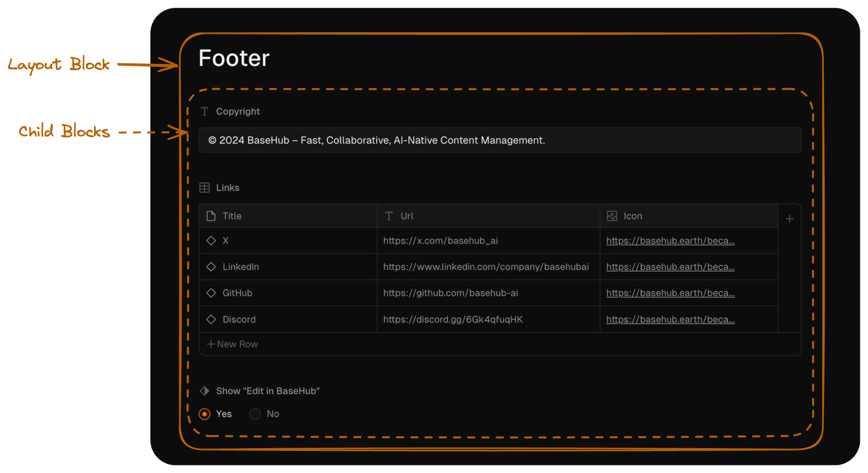Click the diamond icon in the X row
The height and width of the screenshot is (473, 868).
tap(211, 241)
